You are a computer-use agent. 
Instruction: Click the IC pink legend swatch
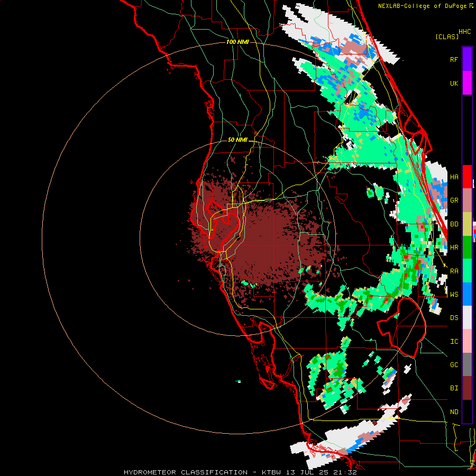[467, 341]
